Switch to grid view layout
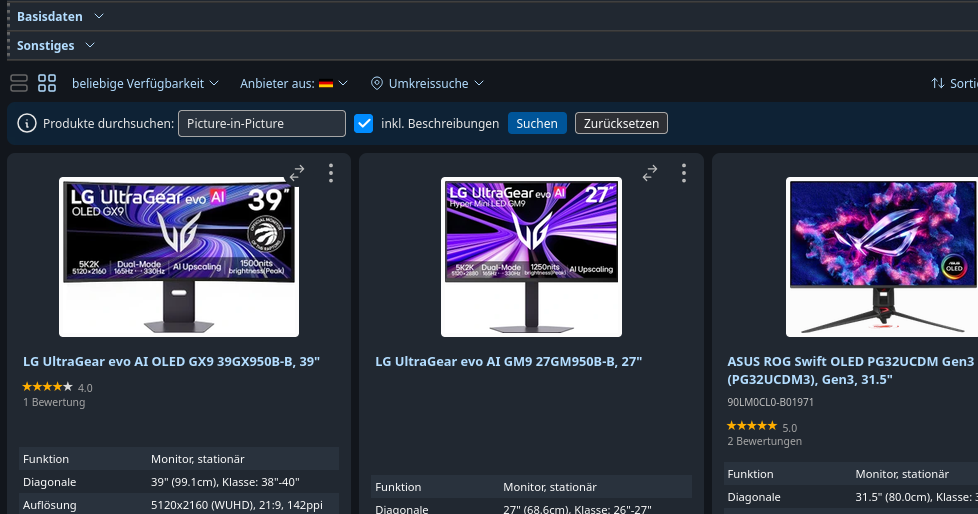Screen dimensions: 978x514 [47, 83]
